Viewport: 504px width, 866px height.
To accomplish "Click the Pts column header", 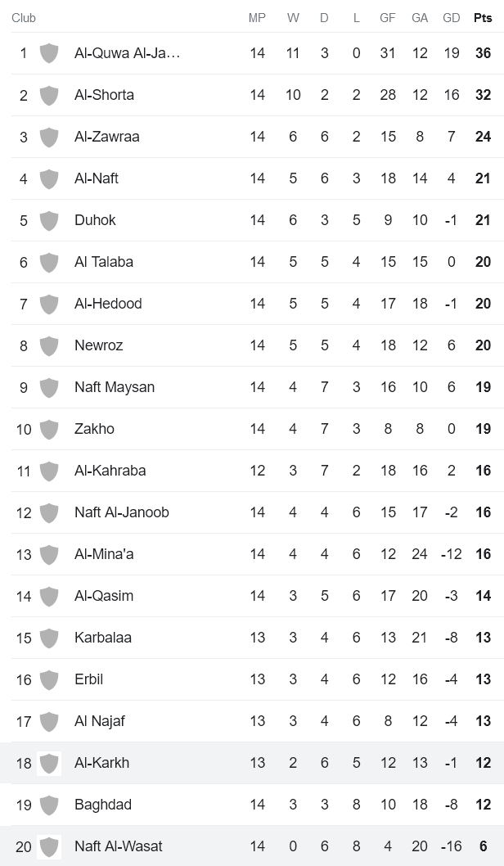I will click(x=483, y=18).
